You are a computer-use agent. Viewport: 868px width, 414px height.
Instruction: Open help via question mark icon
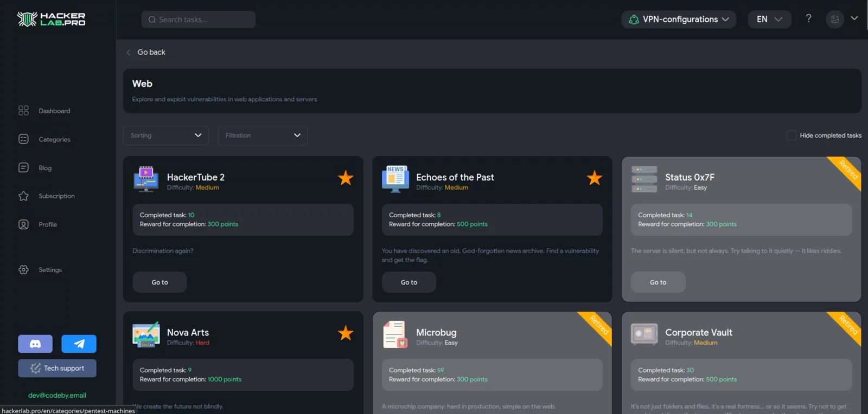point(808,19)
